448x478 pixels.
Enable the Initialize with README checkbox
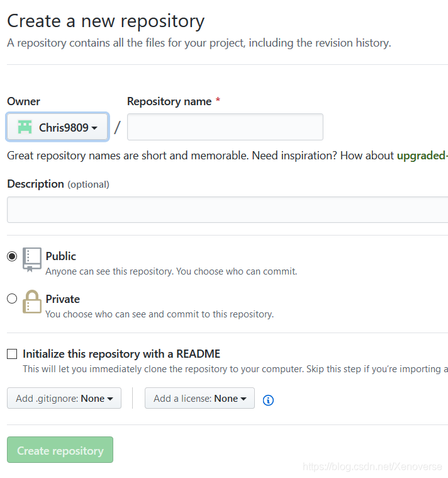pos(12,354)
